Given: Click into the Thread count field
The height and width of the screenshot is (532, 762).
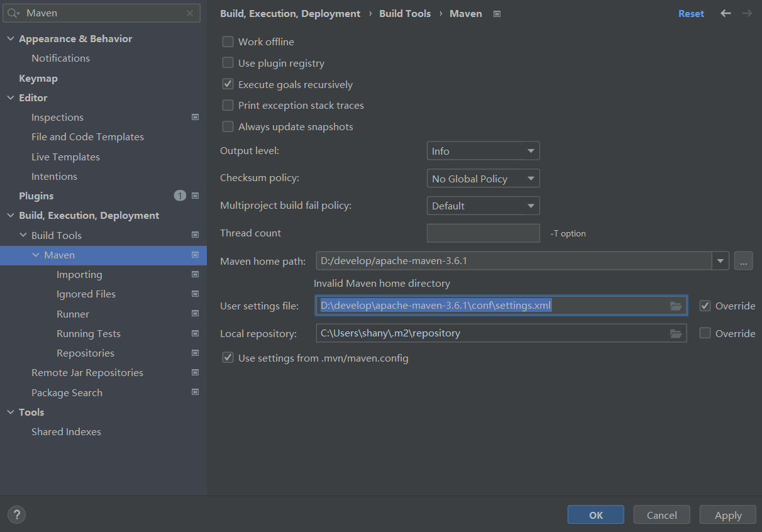Looking at the screenshot, I should coord(483,233).
